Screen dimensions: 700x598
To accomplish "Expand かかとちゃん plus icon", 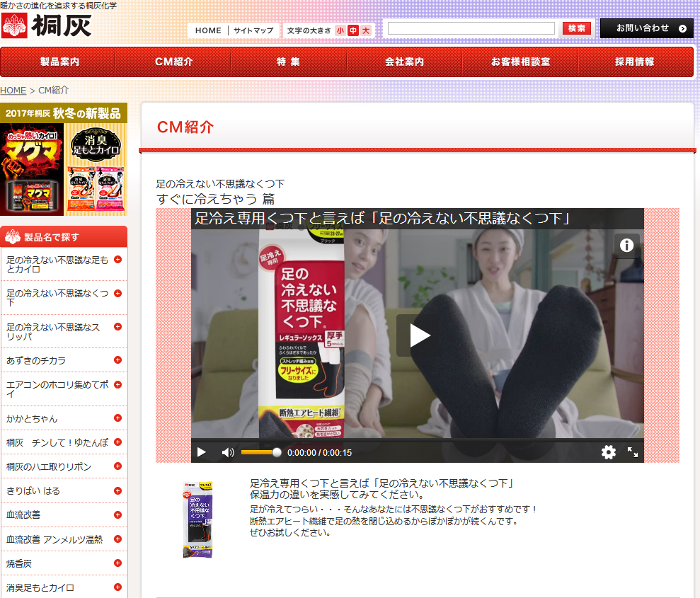I will [118, 418].
